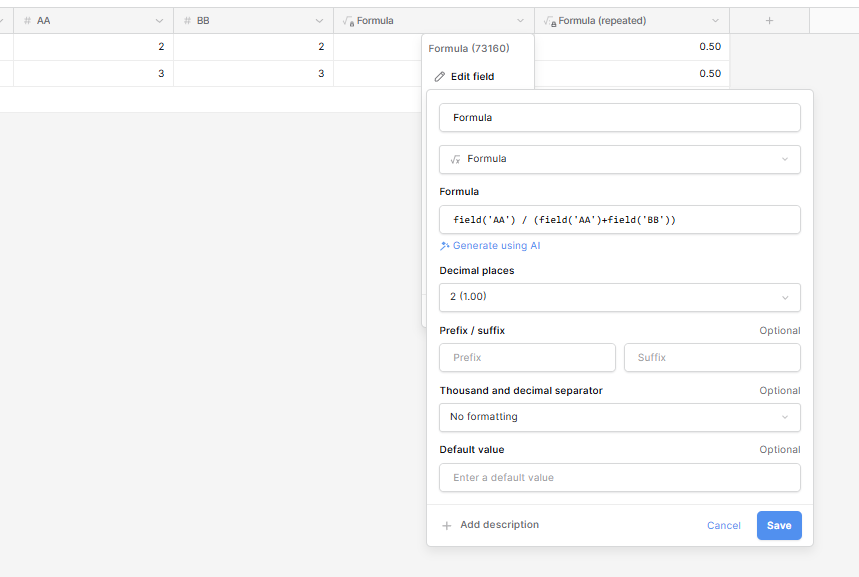Click formula icon in Formula (repeated) header
This screenshot has height=577, width=859.
(550, 21)
